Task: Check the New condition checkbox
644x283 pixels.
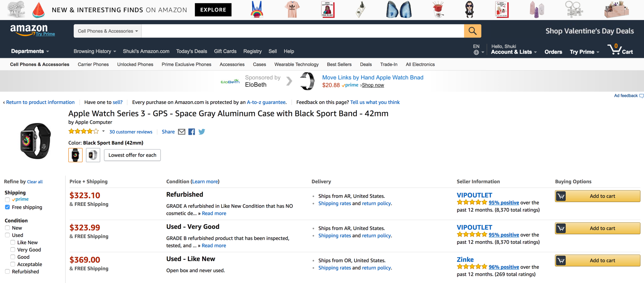Action: (7, 228)
